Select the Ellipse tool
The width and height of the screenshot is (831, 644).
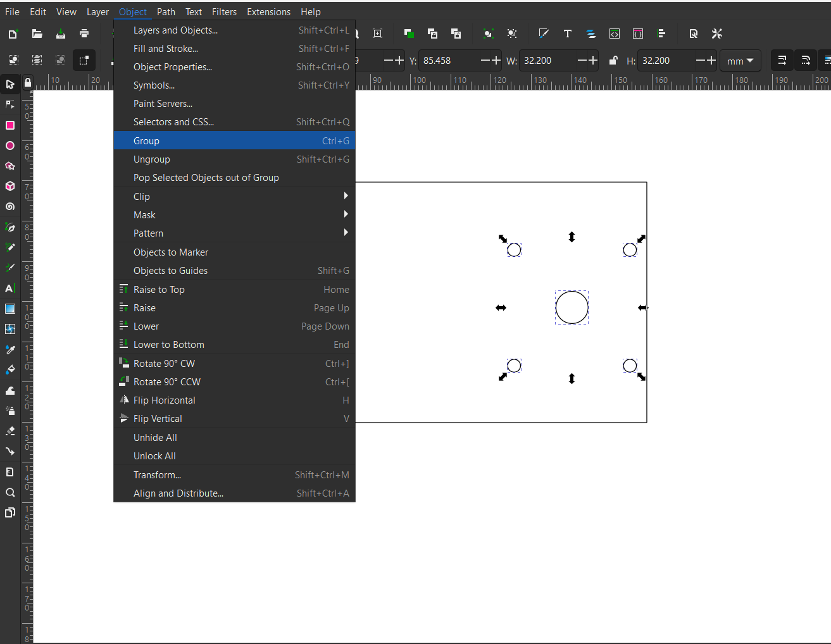(10, 146)
